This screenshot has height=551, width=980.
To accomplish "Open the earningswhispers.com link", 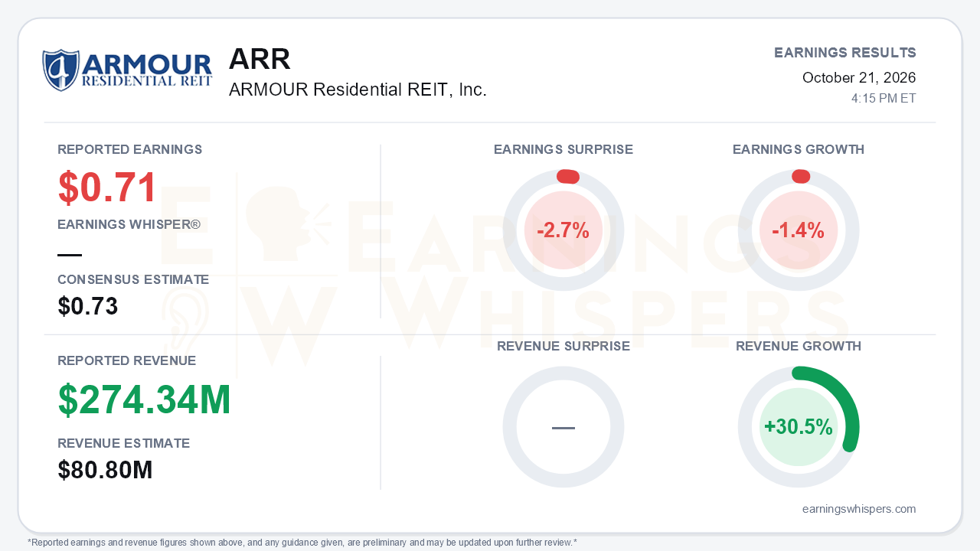I will [x=859, y=509].
